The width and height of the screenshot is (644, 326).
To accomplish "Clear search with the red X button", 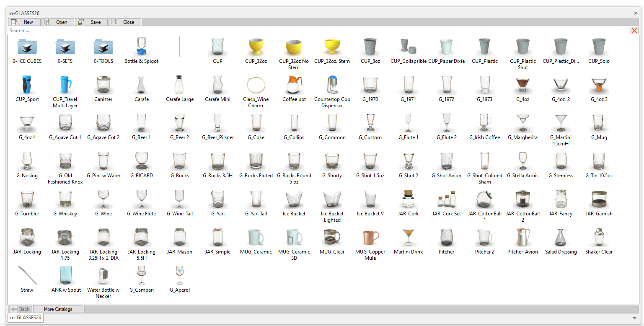I will pos(634,31).
